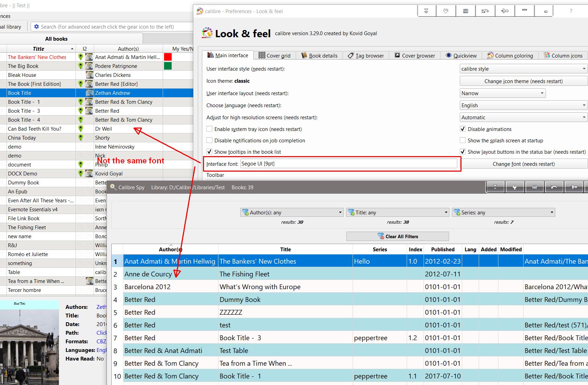The width and height of the screenshot is (588, 385).
Task: Click the pin icon in Calibre Spy title bar
Action: (574, 187)
